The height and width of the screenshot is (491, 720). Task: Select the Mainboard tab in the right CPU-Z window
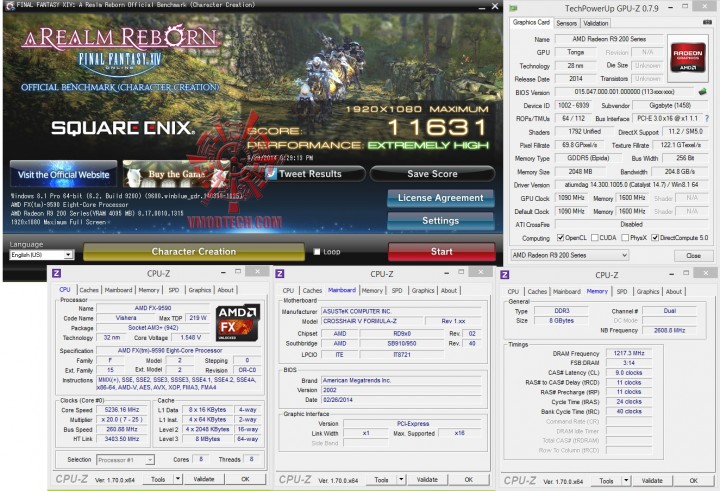(567, 292)
